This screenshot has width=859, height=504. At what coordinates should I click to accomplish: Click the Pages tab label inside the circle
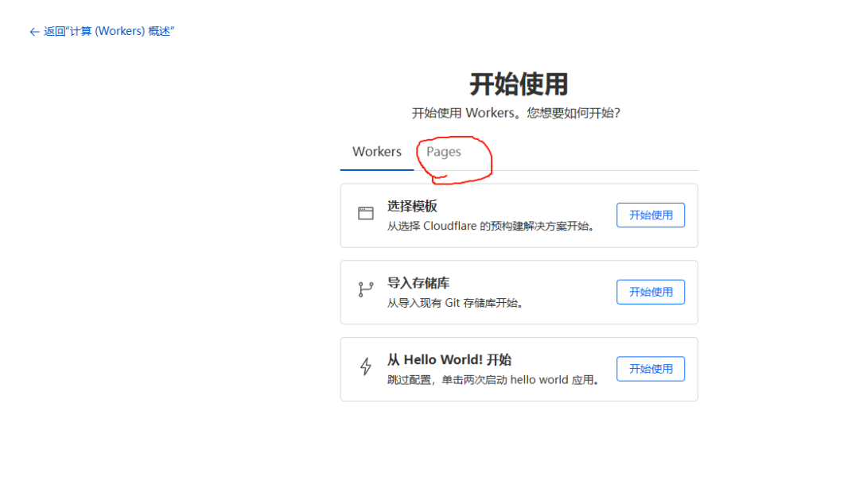click(443, 152)
